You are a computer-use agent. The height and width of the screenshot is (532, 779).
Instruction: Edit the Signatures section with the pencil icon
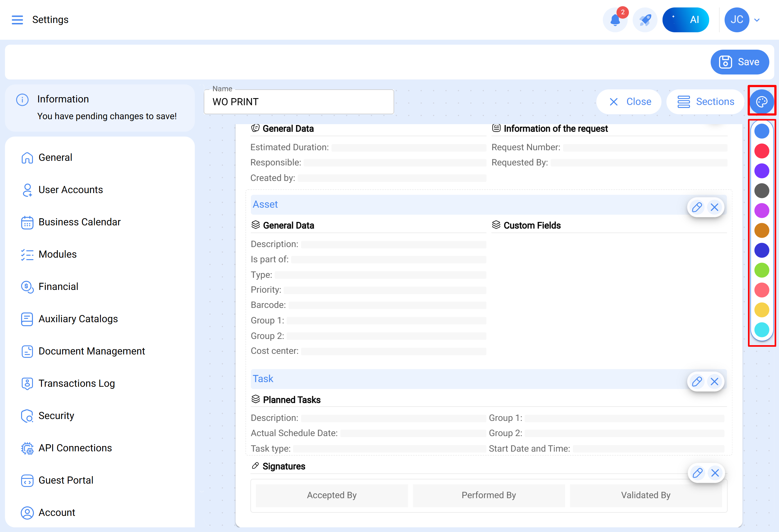click(x=698, y=473)
